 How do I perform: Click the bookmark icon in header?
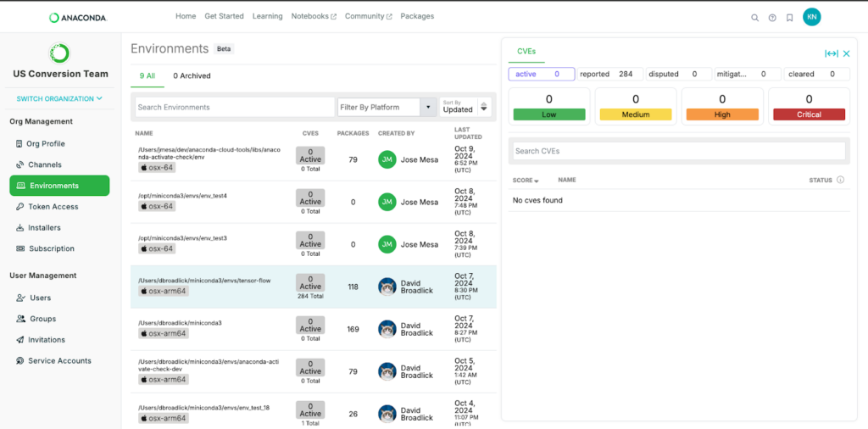789,18
